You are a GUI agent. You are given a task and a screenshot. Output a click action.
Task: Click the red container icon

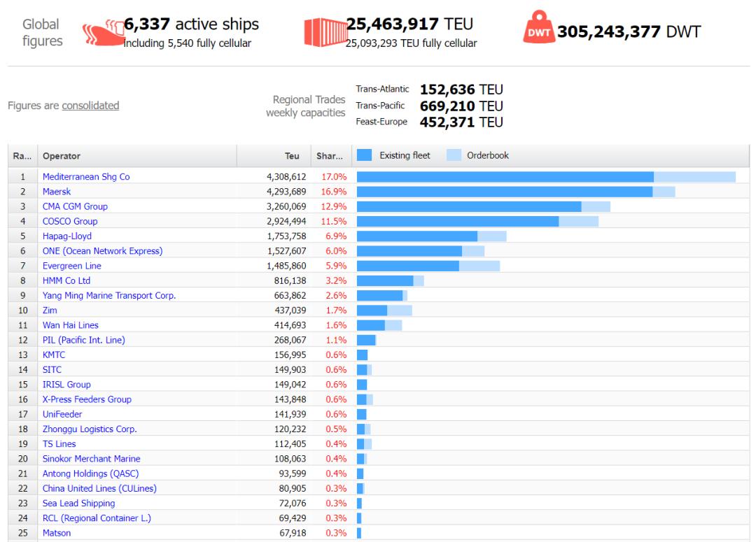point(324,33)
